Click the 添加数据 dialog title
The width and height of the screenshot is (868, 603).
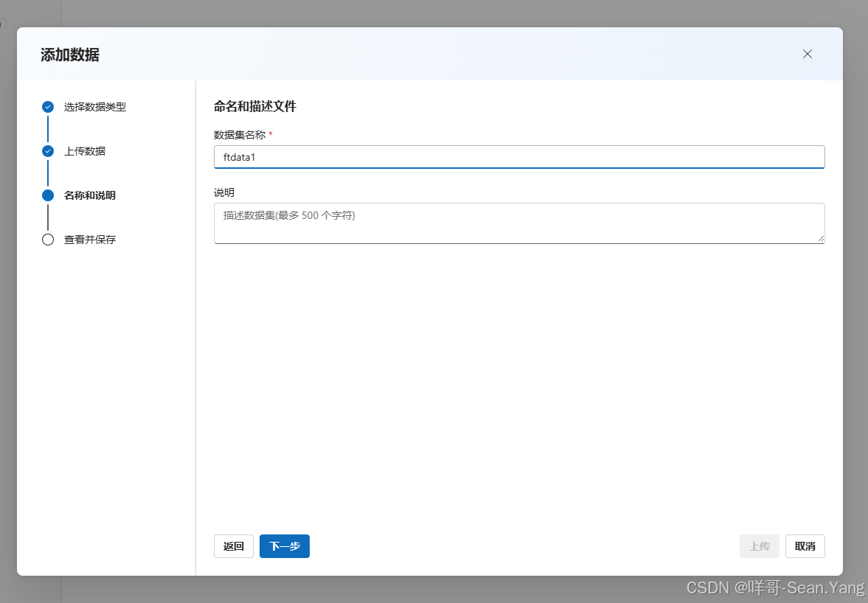coord(70,55)
